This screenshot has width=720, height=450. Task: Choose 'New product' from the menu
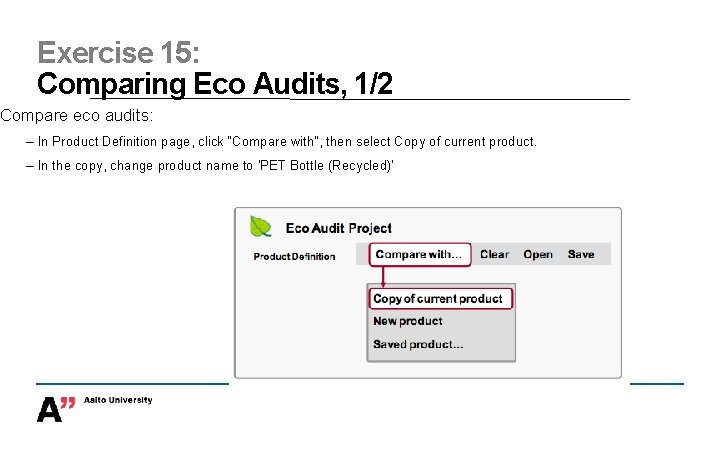[407, 321]
